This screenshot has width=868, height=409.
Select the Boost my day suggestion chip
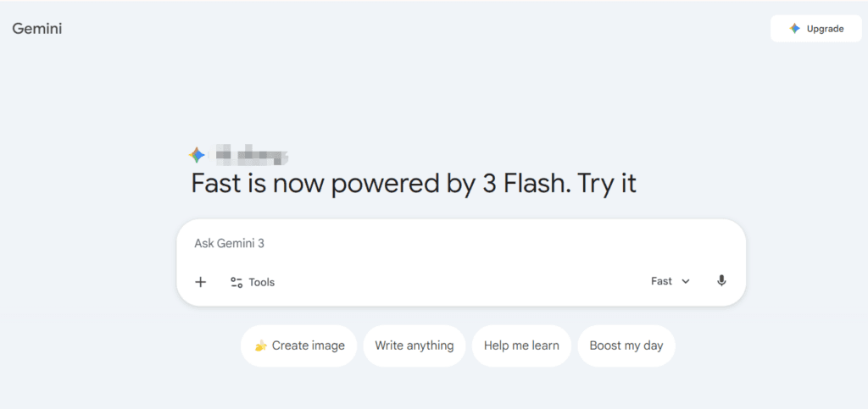pos(626,345)
